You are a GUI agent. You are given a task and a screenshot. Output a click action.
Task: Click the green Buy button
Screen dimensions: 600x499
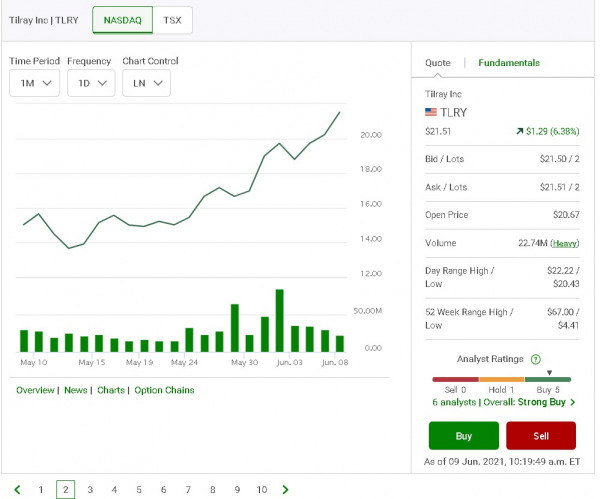[x=464, y=436]
